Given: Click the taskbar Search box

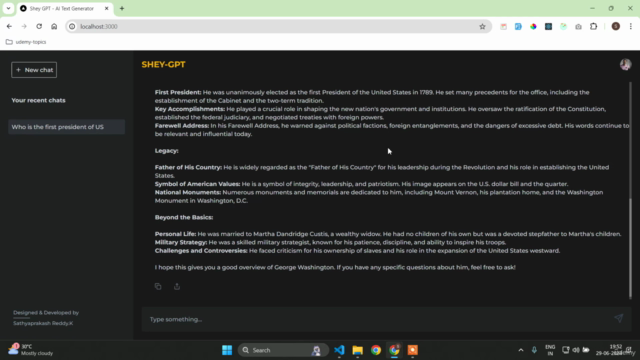Looking at the screenshot, I should tap(283, 350).
